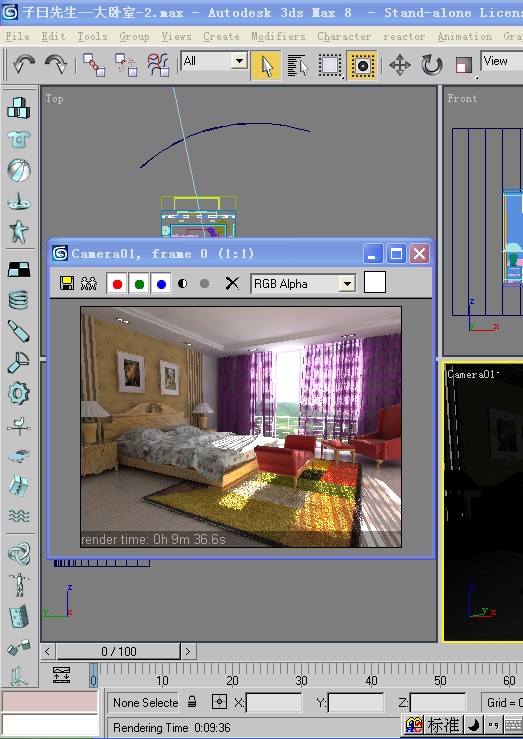Screen dimensions: 523x739
Task: Click the Undo arrow in main toolbar
Action: pyautogui.click(x=24, y=65)
